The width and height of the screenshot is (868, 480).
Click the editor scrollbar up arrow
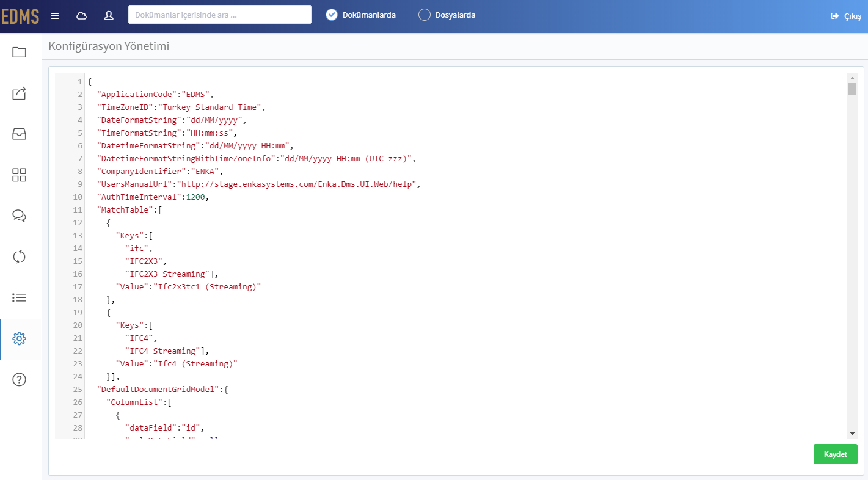852,78
